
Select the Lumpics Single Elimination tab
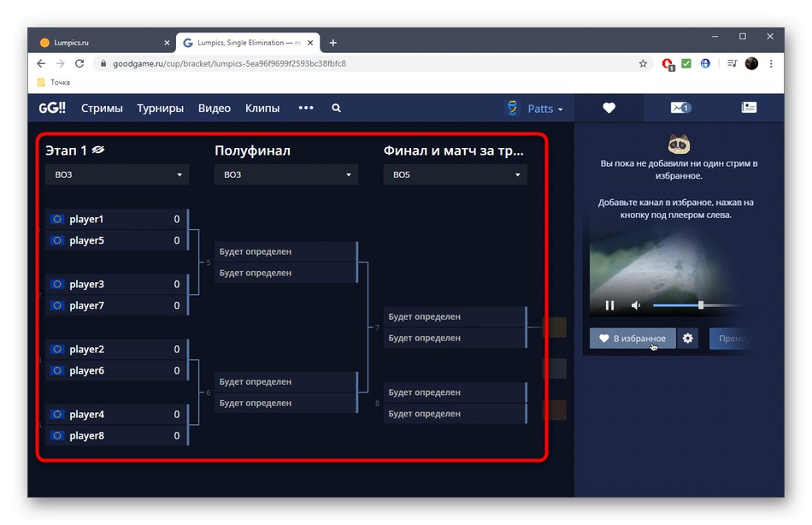coord(248,43)
